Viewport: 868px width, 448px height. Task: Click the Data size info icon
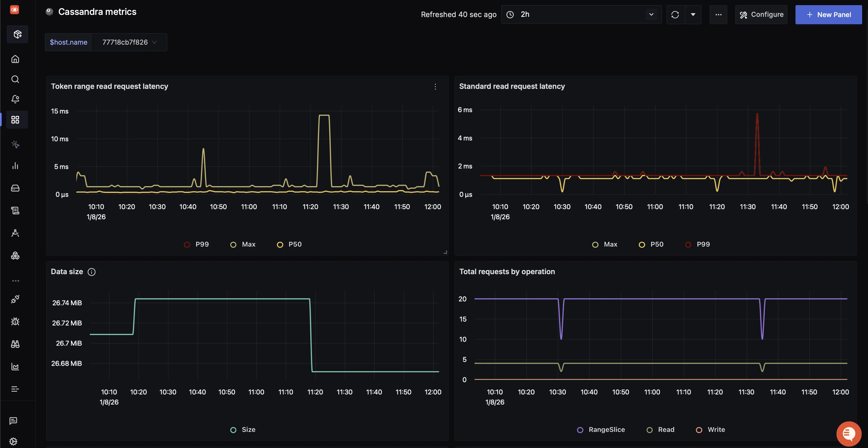point(92,272)
